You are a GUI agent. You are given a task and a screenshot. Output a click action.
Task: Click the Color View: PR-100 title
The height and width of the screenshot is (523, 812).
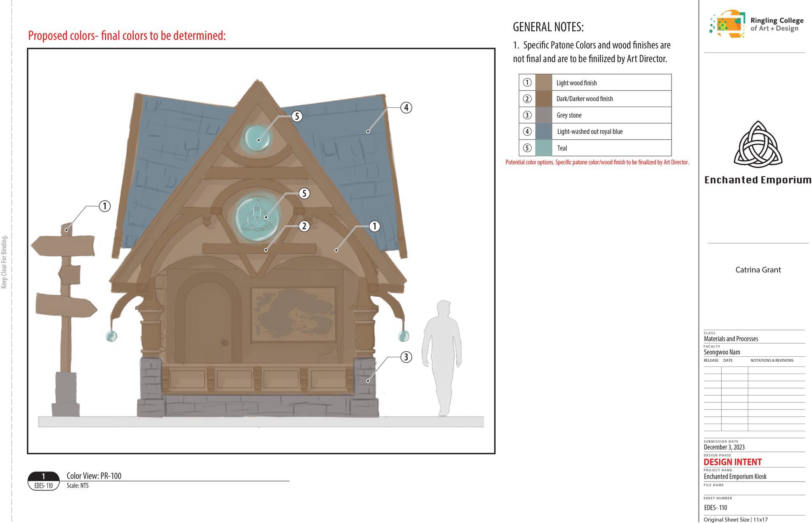pyautogui.click(x=94, y=476)
